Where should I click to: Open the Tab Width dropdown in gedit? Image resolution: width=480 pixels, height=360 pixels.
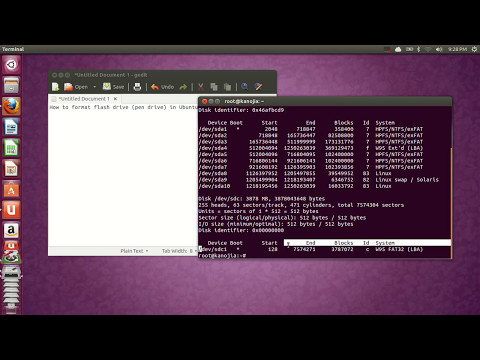(x=179, y=251)
